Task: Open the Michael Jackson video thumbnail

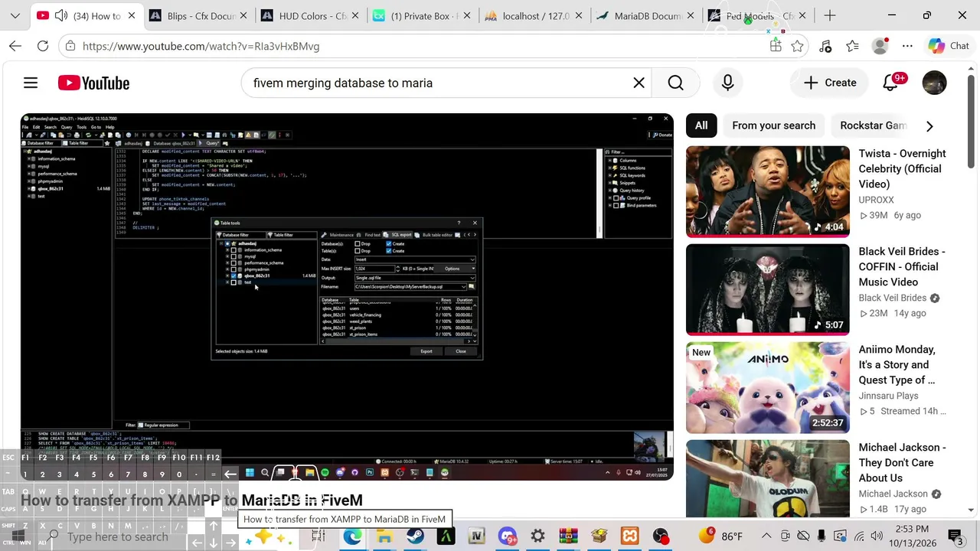Action: [768, 479]
